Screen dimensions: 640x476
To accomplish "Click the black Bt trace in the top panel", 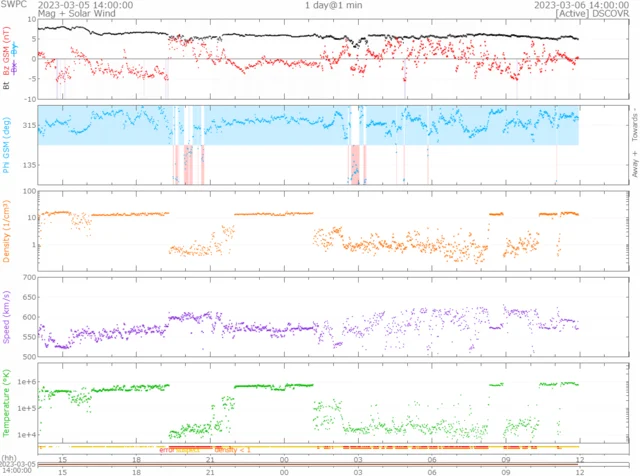I will tap(308, 35).
